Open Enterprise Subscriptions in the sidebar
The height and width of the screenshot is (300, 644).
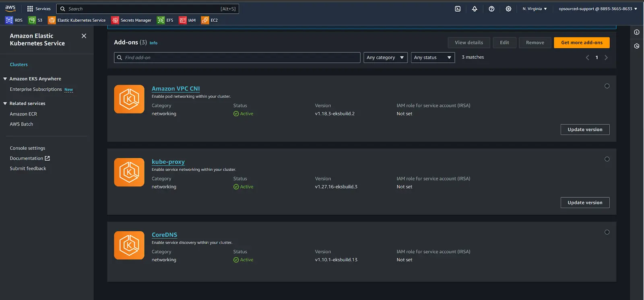tap(36, 89)
